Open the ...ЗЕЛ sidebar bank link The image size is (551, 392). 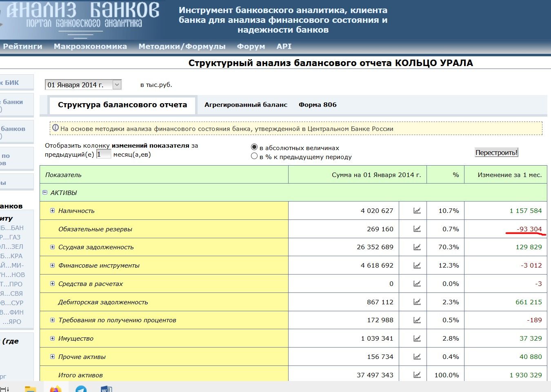coord(12,246)
